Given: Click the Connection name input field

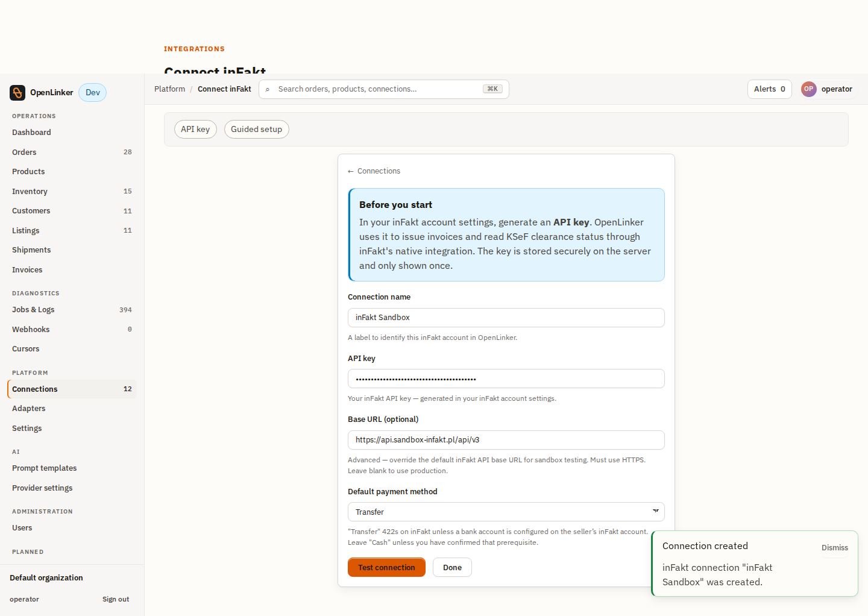Looking at the screenshot, I should click(506, 318).
